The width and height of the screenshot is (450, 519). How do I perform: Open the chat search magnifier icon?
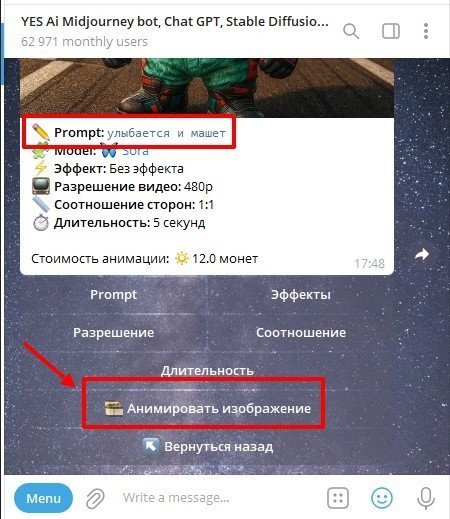(351, 32)
